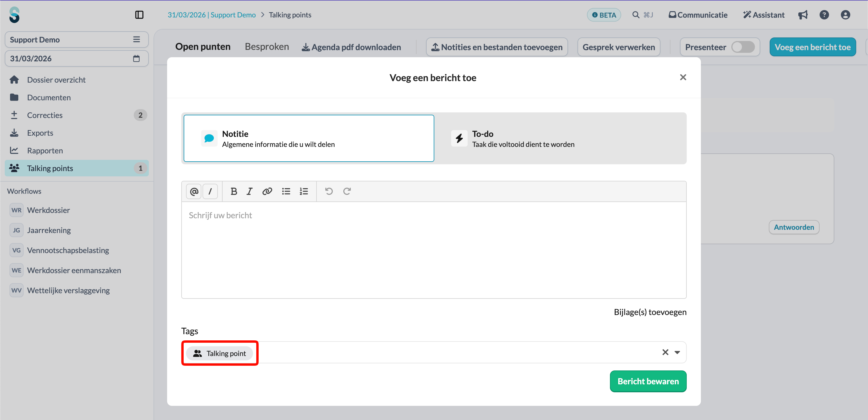This screenshot has width=868, height=420.
Task: Open the Support Demo hamburger menu
Action: coord(136,40)
